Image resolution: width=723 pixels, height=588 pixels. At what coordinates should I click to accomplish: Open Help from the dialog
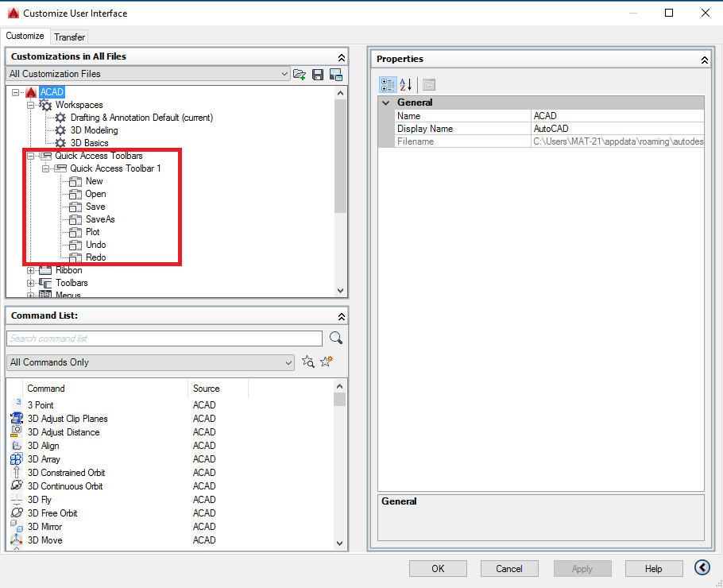(x=653, y=568)
